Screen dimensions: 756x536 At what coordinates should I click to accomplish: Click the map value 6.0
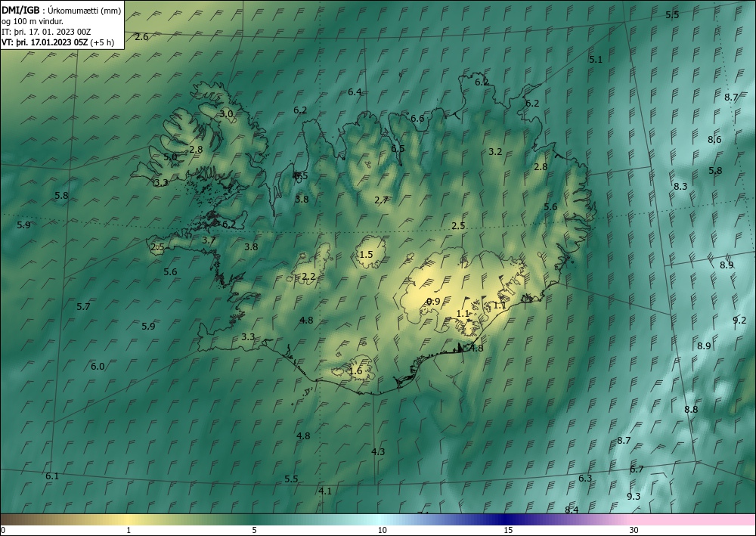tap(98, 367)
